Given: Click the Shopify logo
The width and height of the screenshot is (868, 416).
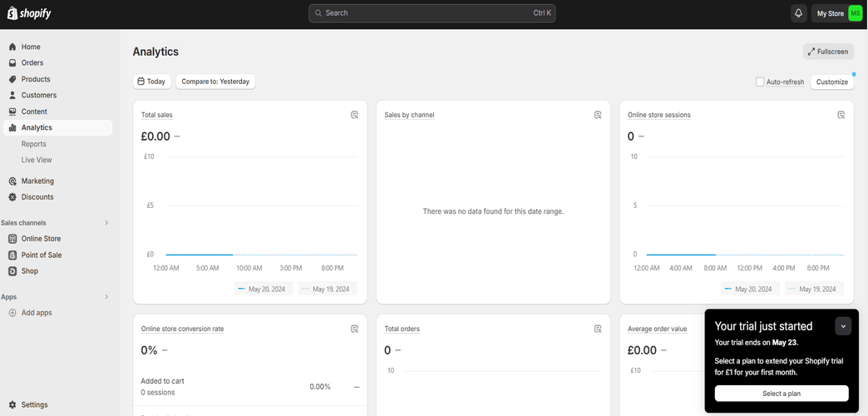Looking at the screenshot, I should 29,13.
